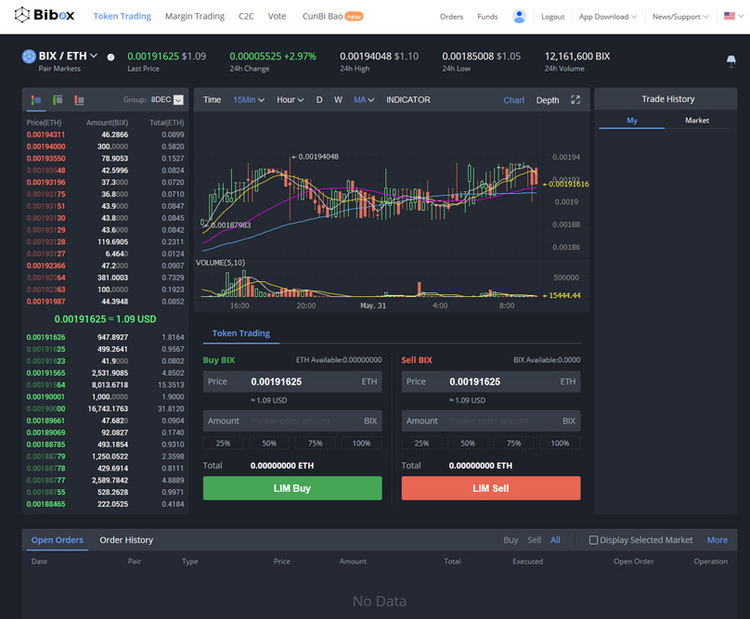This screenshot has height=619, width=750.
Task: Open the Orders link
Action: pos(452,17)
